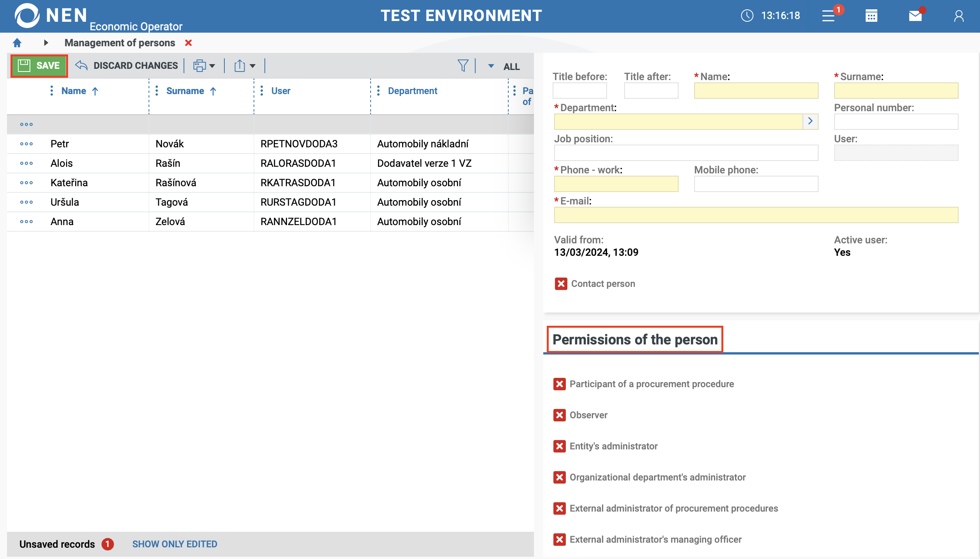Image resolution: width=980 pixels, height=559 pixels.
Task: Close the Management of persons tab
Action: [189, 43]
